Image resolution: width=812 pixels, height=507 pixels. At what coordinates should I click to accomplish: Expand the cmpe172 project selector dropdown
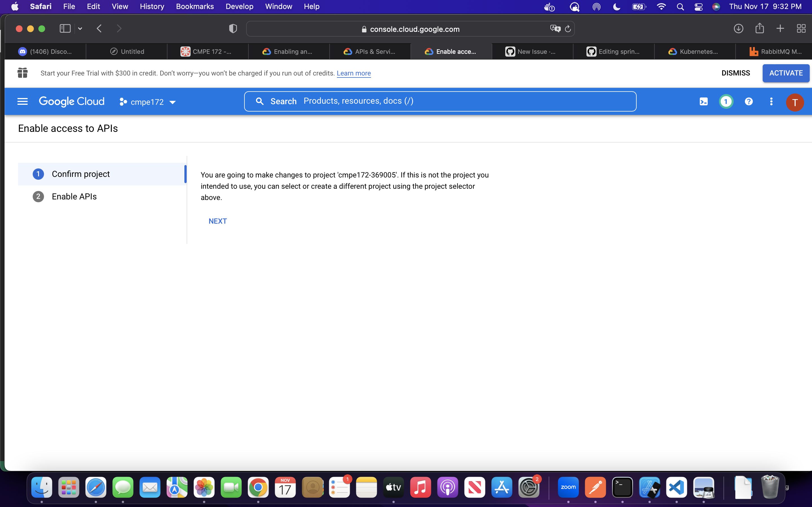click(148, 102)
